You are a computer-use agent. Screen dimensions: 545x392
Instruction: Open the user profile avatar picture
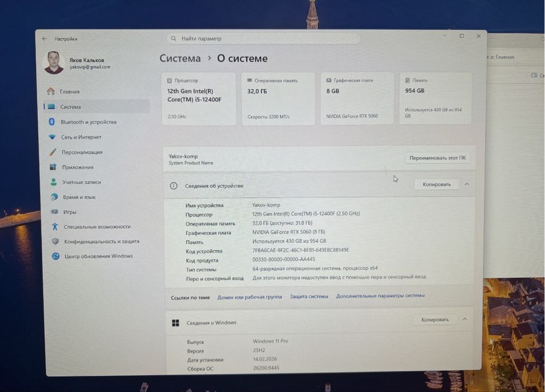pyautogui.click(x=54, y=63)
